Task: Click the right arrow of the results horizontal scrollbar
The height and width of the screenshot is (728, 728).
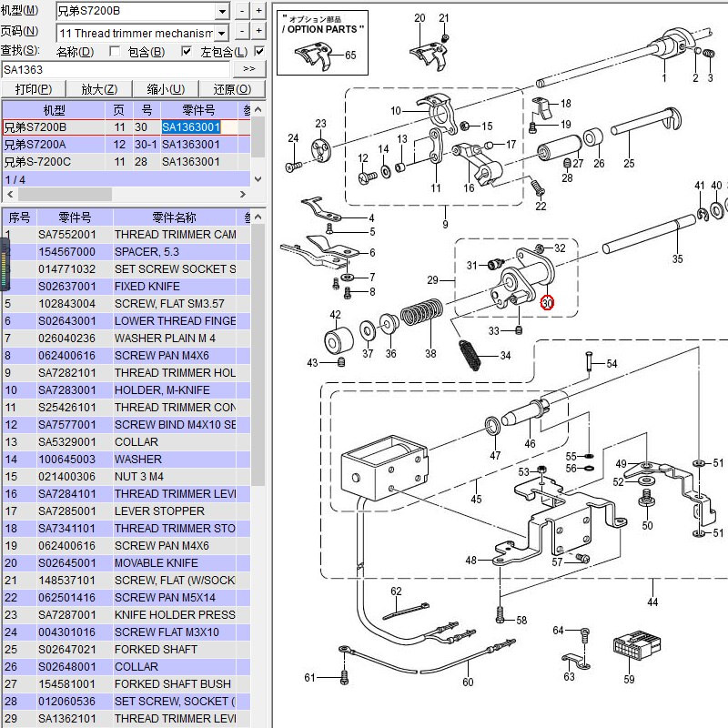Action: pos(243,193)
